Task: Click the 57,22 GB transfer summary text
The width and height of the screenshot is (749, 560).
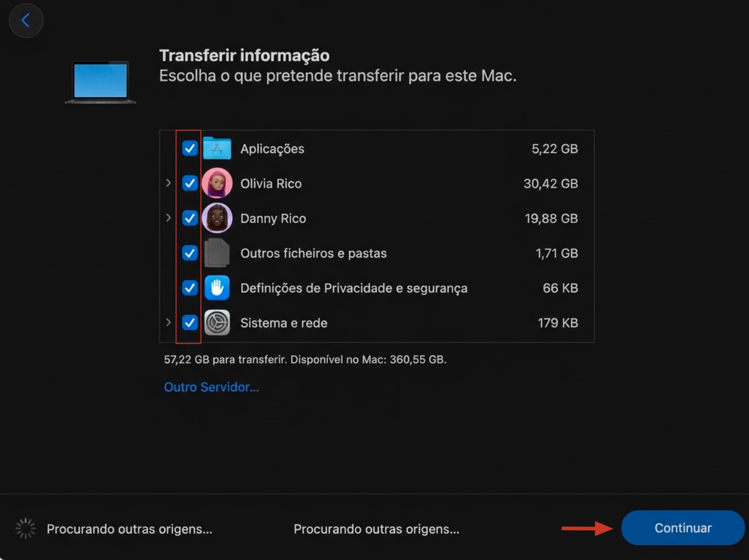Action: tap(305, 359)
